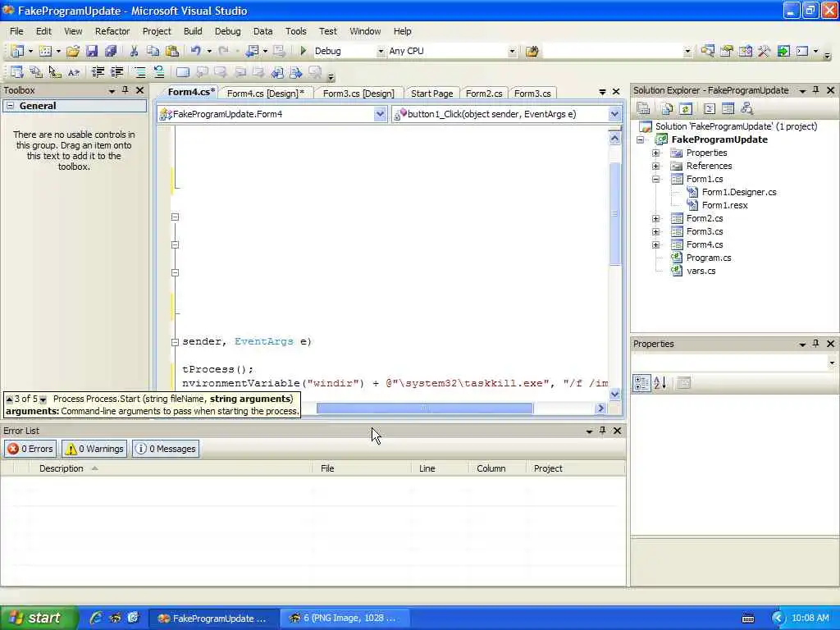Save the current file with the floppy icon
This screenshot has width=840, height=630.
point(92,51)
